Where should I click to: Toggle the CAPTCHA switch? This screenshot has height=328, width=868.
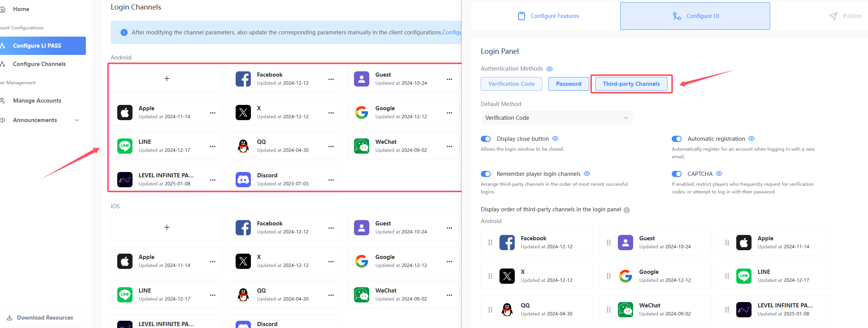tap(677, 174)
